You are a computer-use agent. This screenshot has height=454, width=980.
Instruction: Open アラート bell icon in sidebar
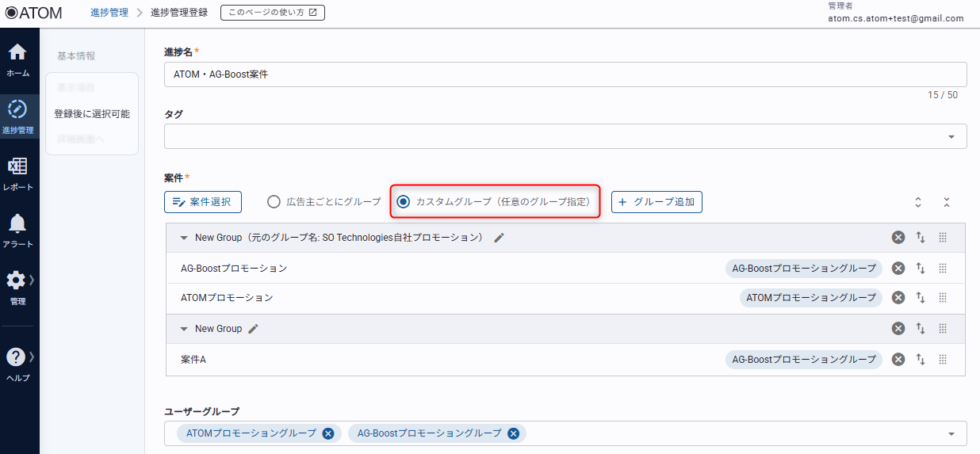pos(17,224)
